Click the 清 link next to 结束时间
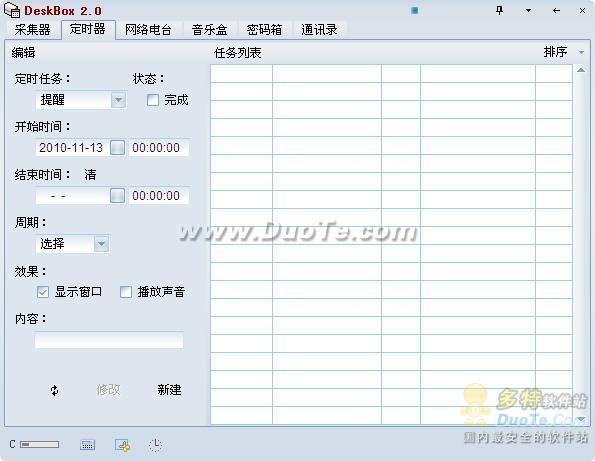This screenshot has width=595, height=461. point(90,175)
